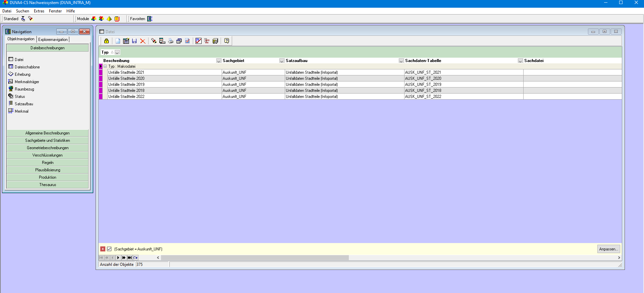Open the Favoriten navigation icon
The width and height of the screenshot is (644, 293).
point(150,19)
